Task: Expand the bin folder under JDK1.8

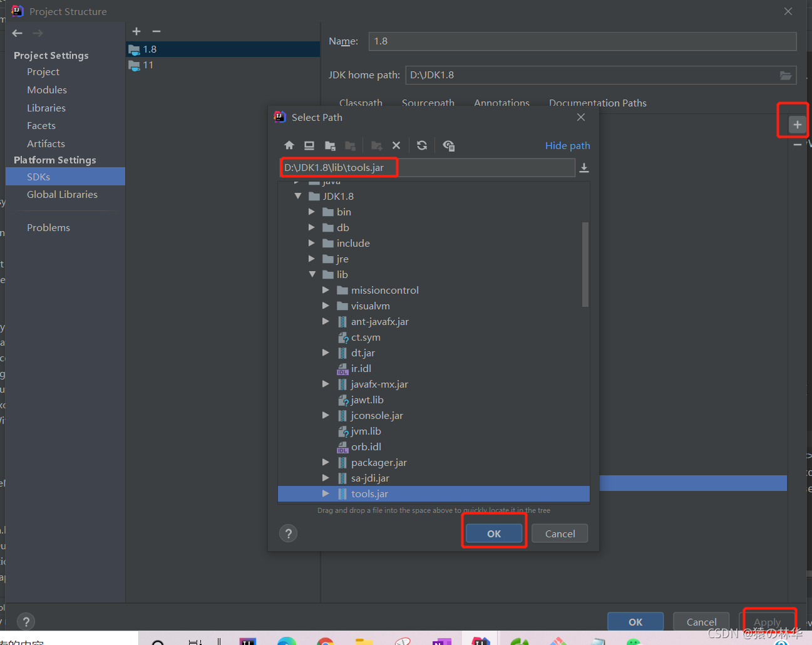Action: 312,212
